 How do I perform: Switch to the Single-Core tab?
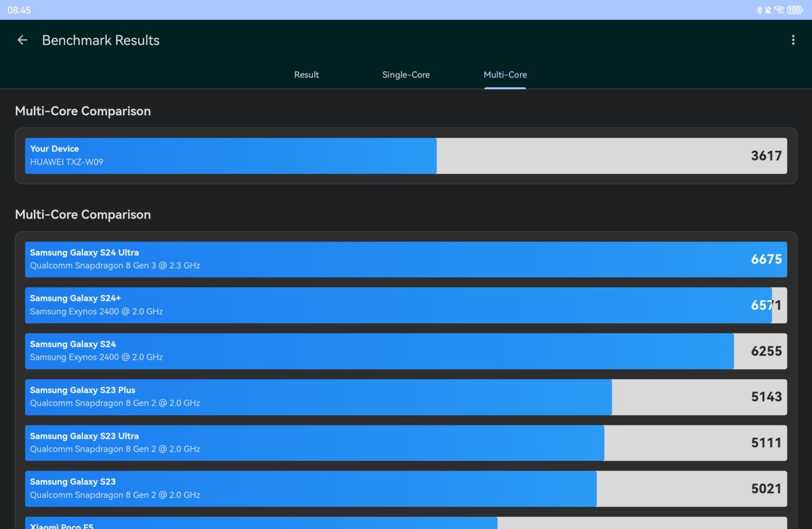point(406,75)
